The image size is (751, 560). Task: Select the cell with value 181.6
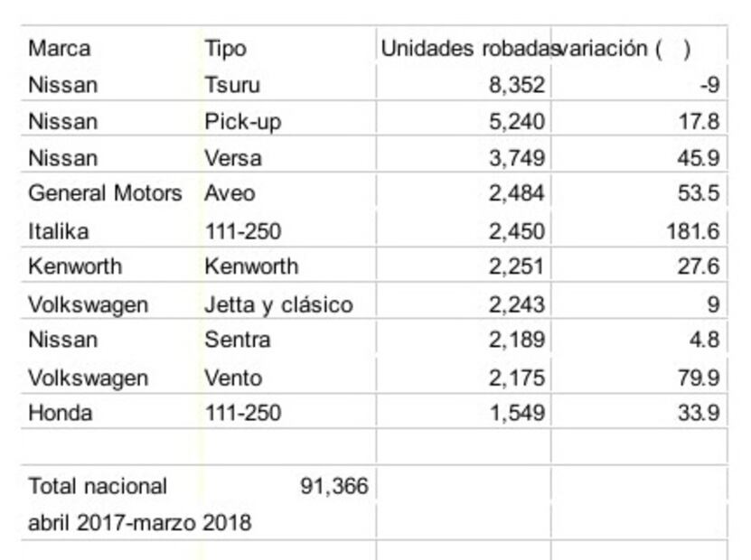(692, 231)
